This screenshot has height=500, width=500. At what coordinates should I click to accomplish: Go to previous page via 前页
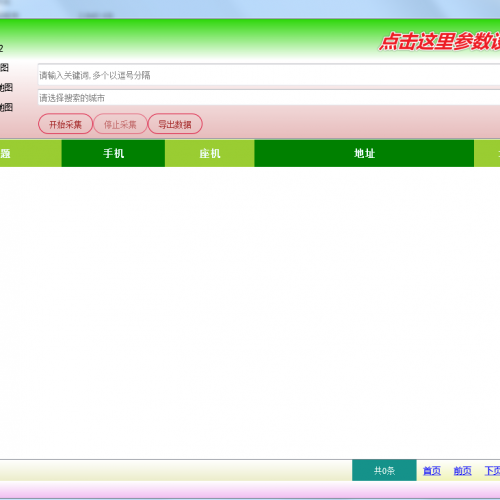tap(462, 471)
